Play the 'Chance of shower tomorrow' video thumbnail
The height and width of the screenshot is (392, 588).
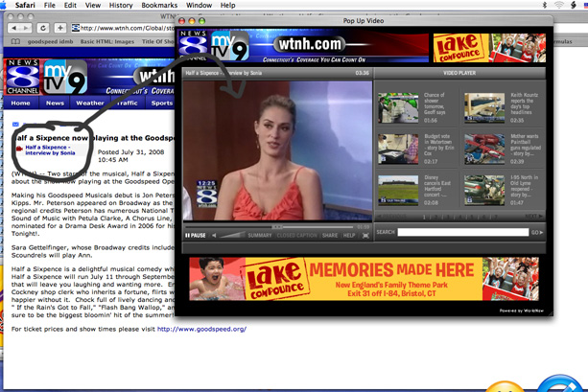[x=397, y=107]
